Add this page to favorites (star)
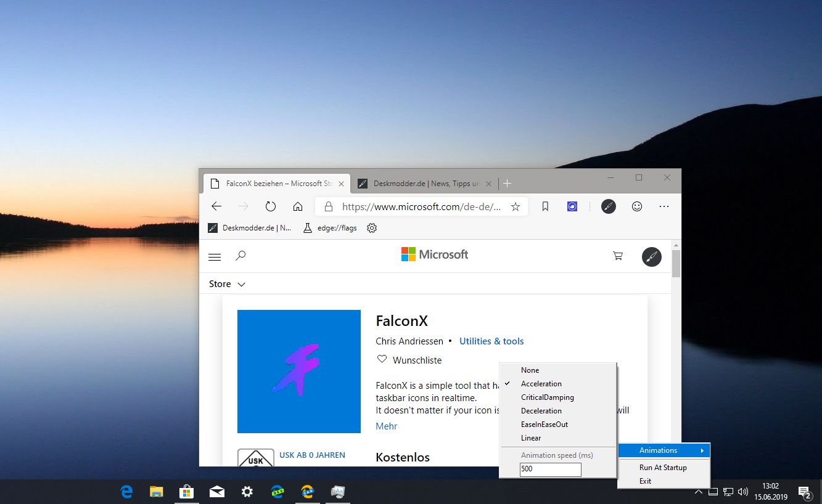 (x=516, y=206)
